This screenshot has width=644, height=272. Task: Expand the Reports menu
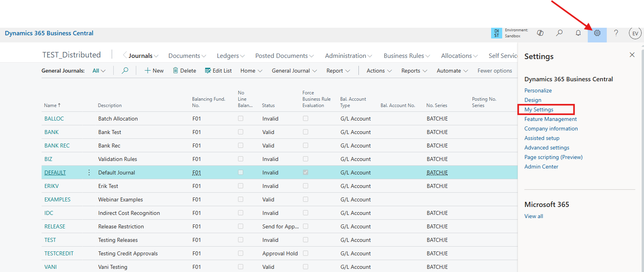pos(414,71)
